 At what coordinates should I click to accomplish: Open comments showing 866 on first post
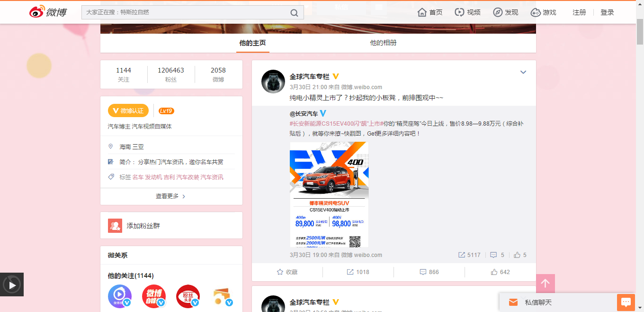coord(429,272)
